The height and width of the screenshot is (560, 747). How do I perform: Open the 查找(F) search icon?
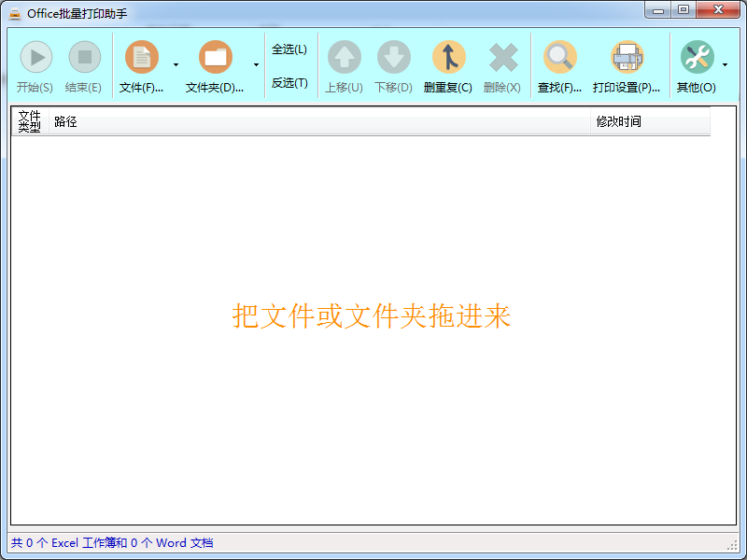pos(559,56)
